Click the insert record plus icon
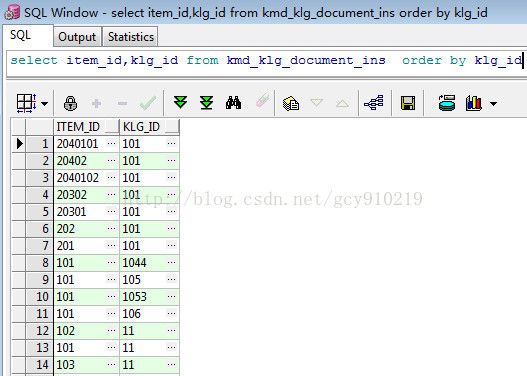 96,103
